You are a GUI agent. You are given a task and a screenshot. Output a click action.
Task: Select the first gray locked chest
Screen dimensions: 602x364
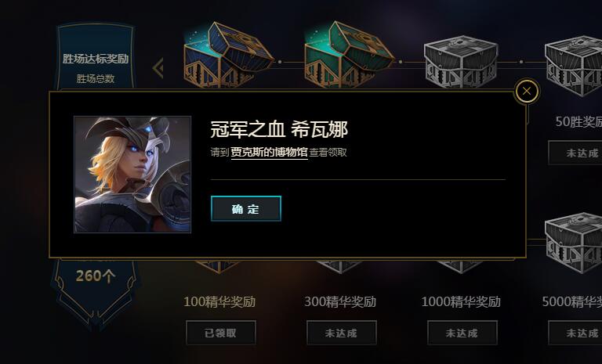[461, 61]
